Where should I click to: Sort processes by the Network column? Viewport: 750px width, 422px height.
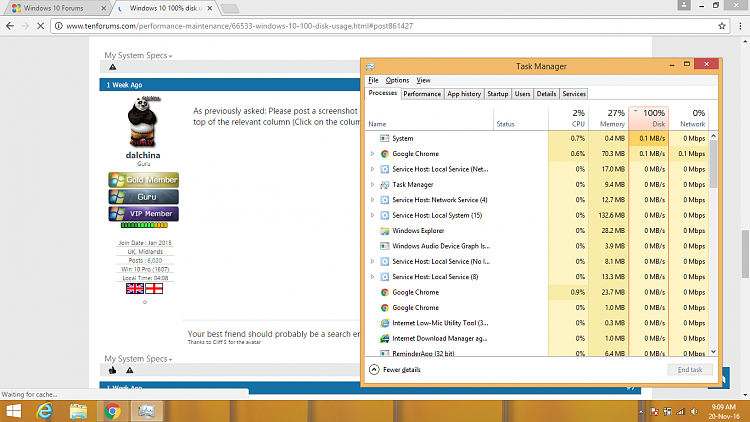(688, 118)
